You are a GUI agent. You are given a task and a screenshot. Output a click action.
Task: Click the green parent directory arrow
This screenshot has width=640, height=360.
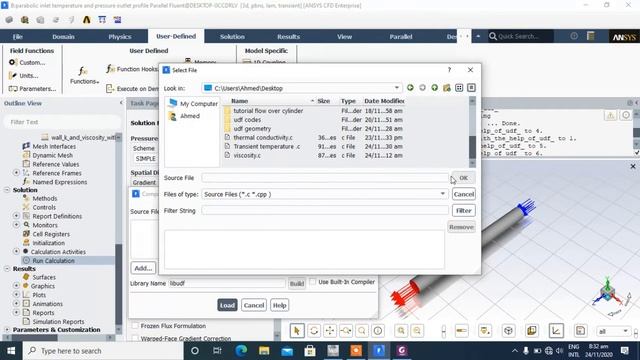coord(435,88)
